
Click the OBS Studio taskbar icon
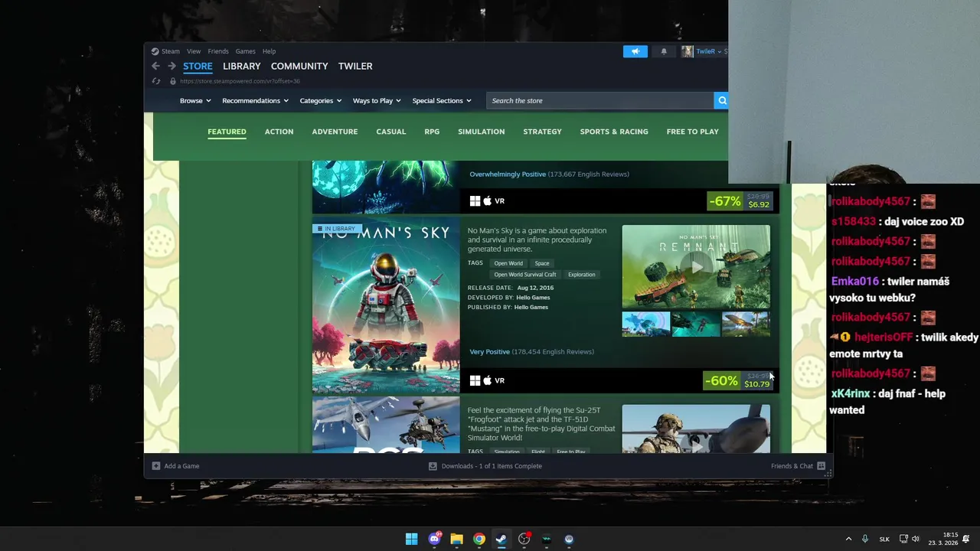(x=524, y=539)
